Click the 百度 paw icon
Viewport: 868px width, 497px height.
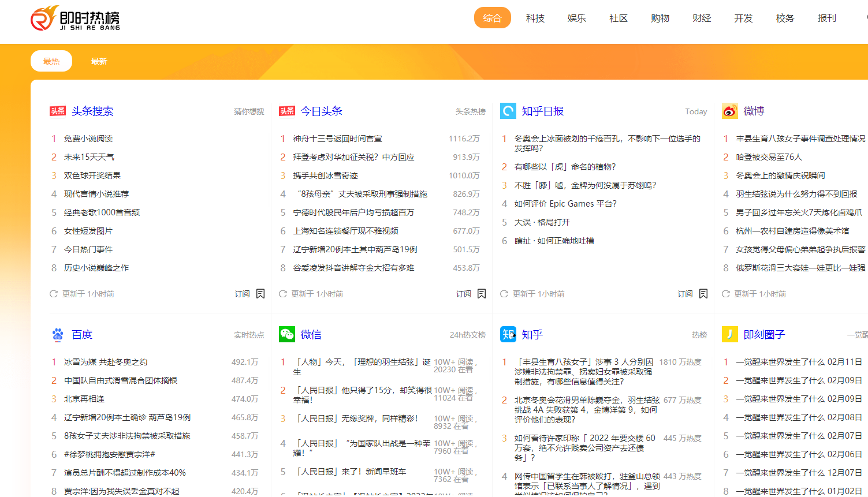[58, 334]
